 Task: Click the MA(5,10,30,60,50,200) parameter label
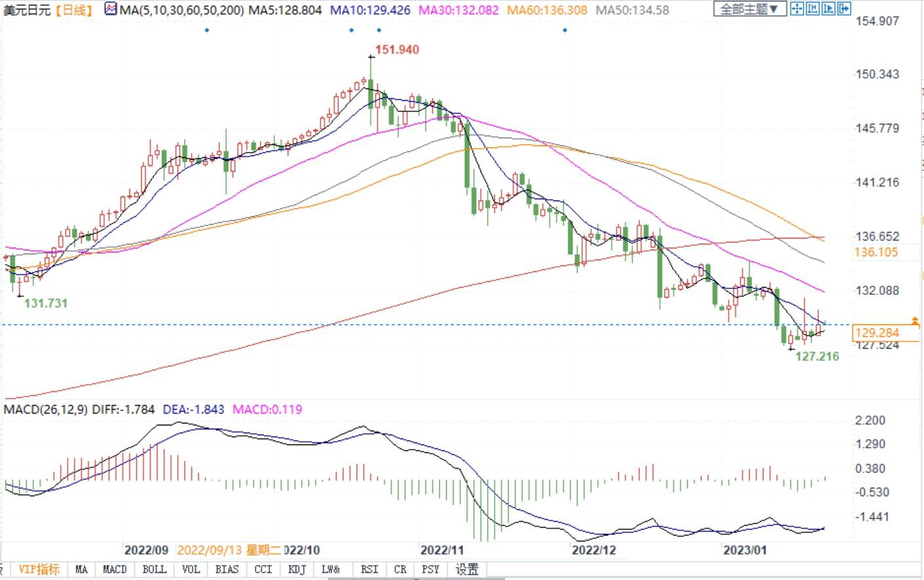click(x=182, y=10)
